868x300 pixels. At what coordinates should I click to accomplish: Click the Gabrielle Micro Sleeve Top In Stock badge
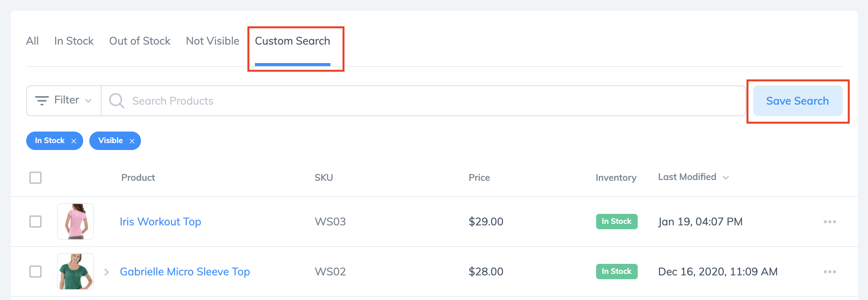617,272
